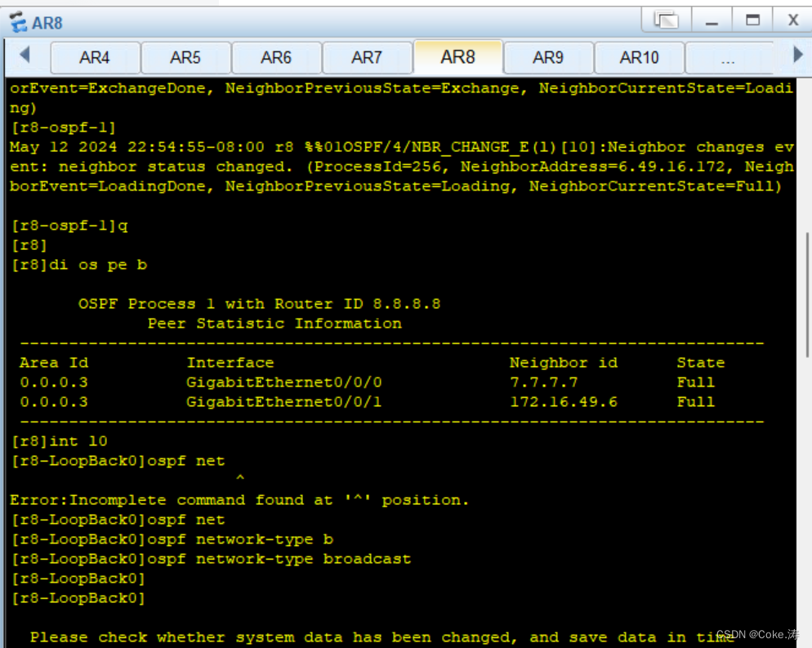The width and height of the screenshot is (812, 648).
Task: Switch to the AR5 tab
Action: coord(185,57)
